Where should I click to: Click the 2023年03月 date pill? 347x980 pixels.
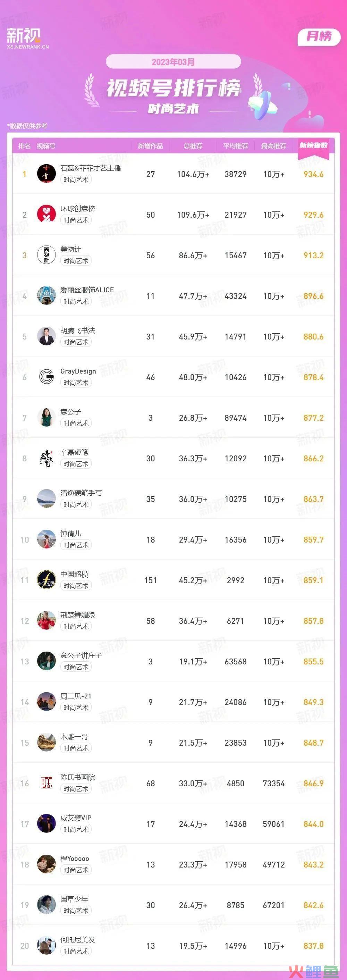click(173, 62)
